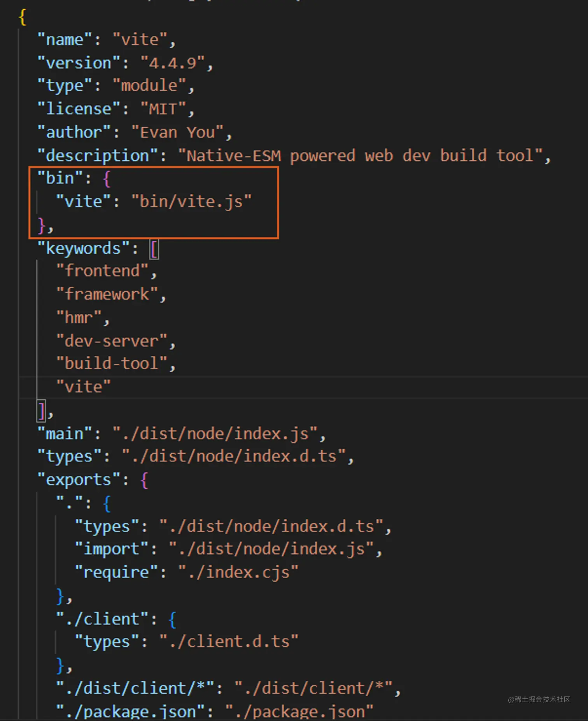This screenshot has width=588, height=721.
Task: Click the "hmr" keyword entry
Action: coord(79,318)
